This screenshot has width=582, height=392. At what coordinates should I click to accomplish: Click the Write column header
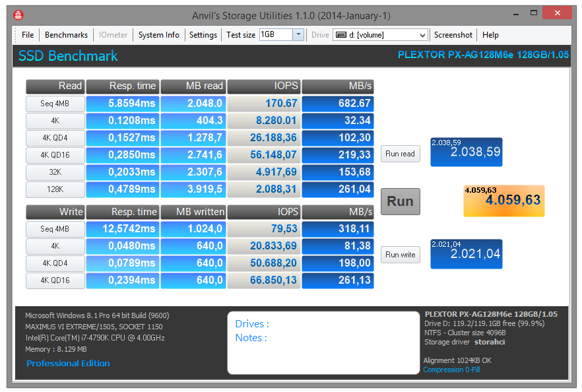point(55,212)
